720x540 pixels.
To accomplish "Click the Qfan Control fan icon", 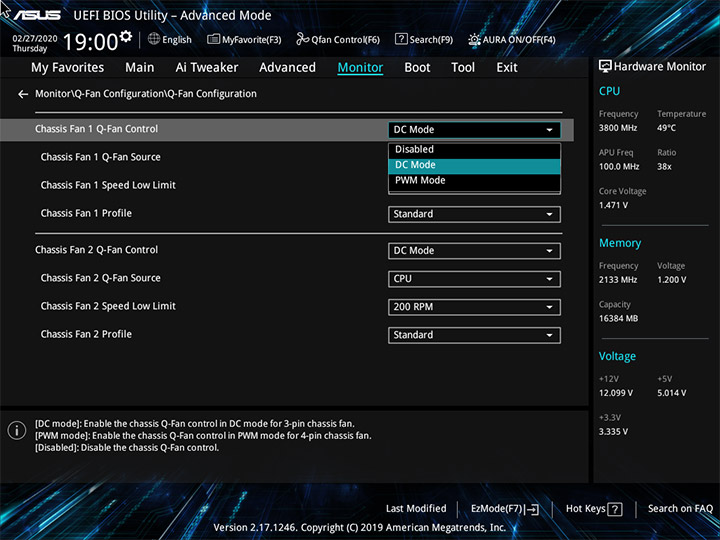I will [x=302, y=39].
